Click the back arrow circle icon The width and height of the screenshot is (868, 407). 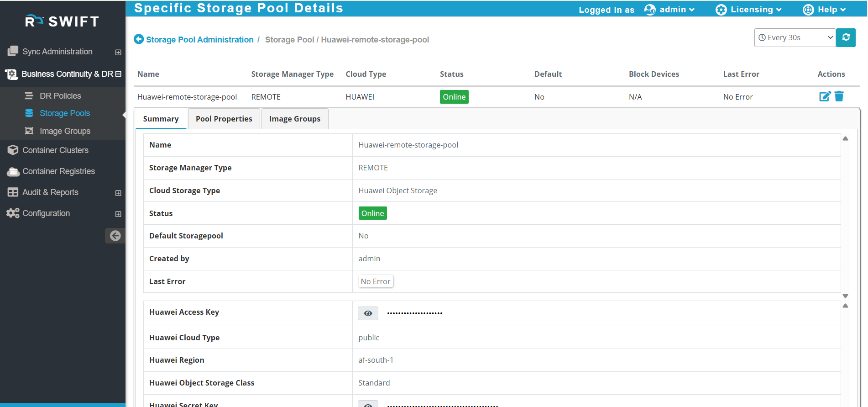coord(139,39)
